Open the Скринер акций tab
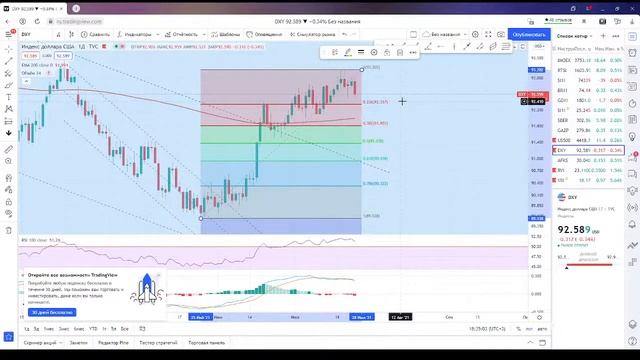640x360 pixels. [43, 343]
